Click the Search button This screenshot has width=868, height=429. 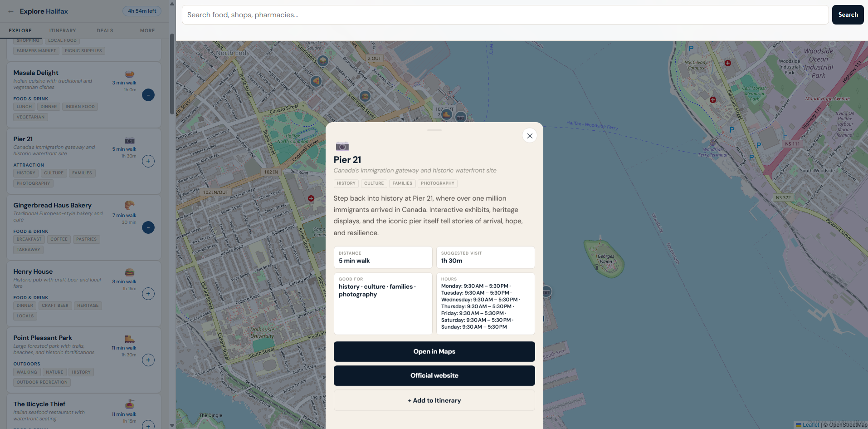(x=848, y=15)
